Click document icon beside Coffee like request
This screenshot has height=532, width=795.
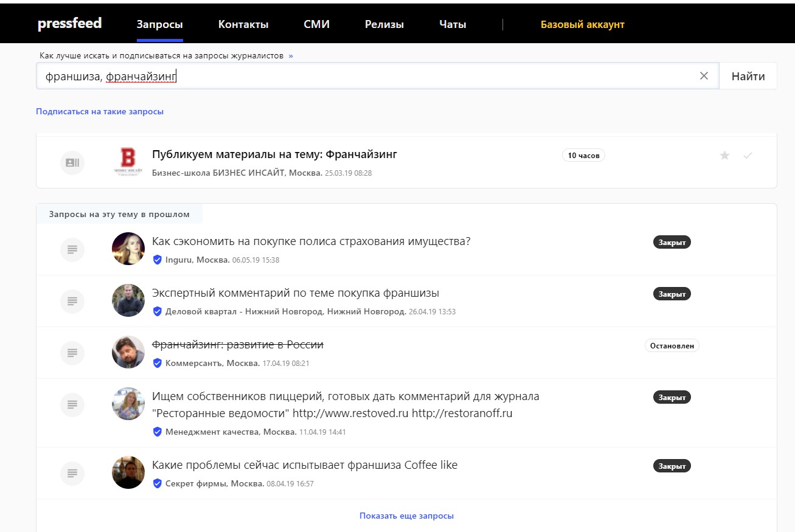(x=72, y=473)
